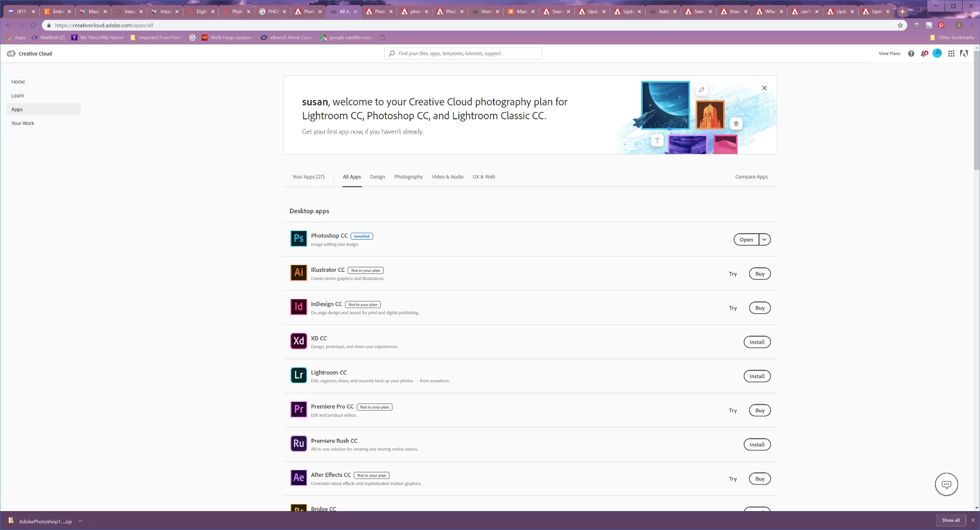The image size is (980, 530).
Task: Open Learn in the sidebar
Action: 18,95
